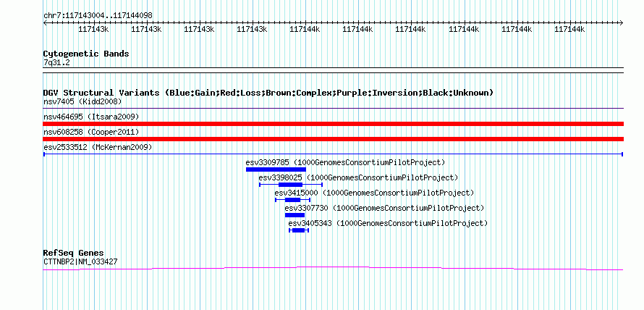Select the blue esv3415000 feature glyph
This screenshot has width=644, height=310.
(292, 200)
